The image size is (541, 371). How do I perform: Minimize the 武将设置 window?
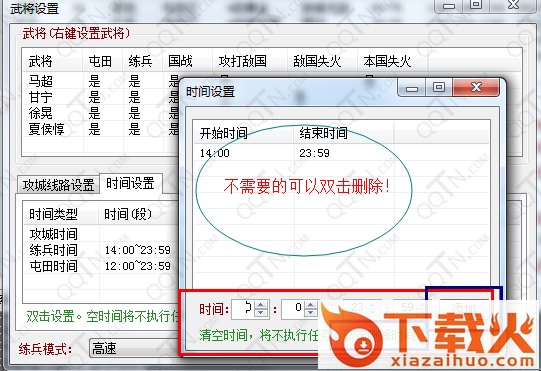(449, 6)
